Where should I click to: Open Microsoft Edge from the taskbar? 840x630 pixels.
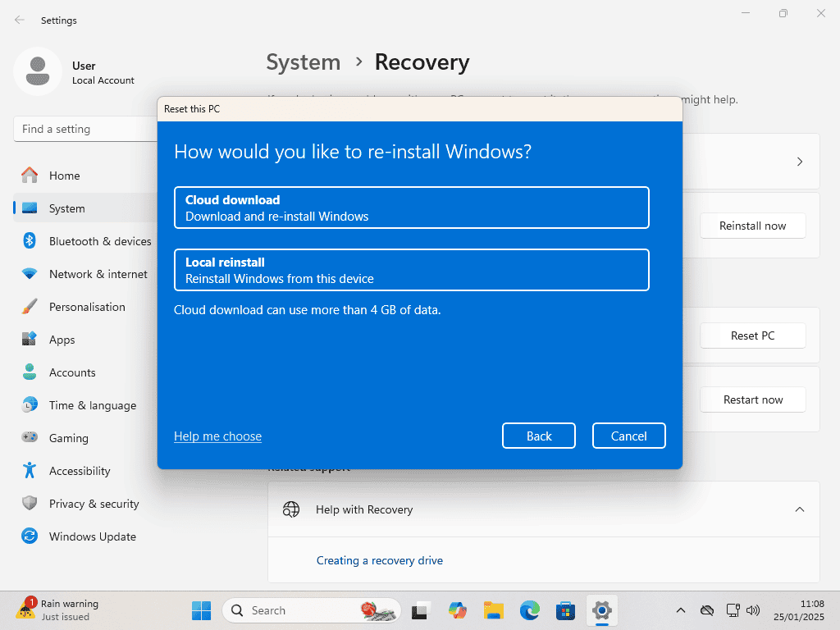[x=529, y=610]
